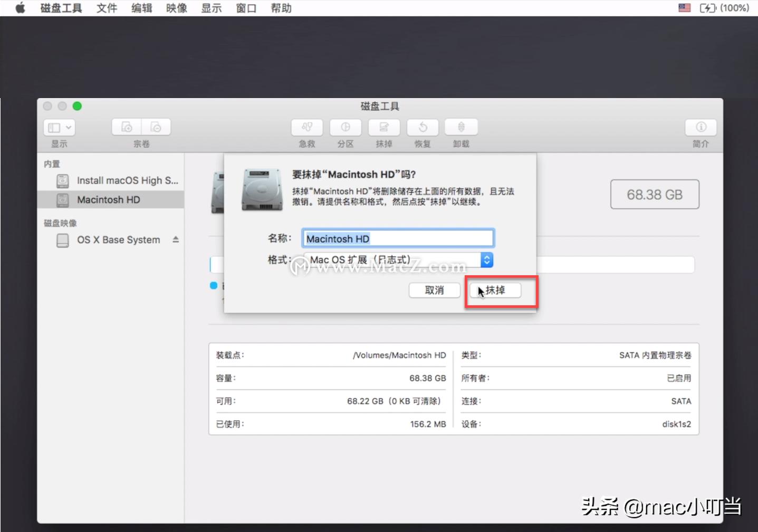758x532 pixels.
Task: Click the add volume (宗卷) icon
Action: (126, 127)
